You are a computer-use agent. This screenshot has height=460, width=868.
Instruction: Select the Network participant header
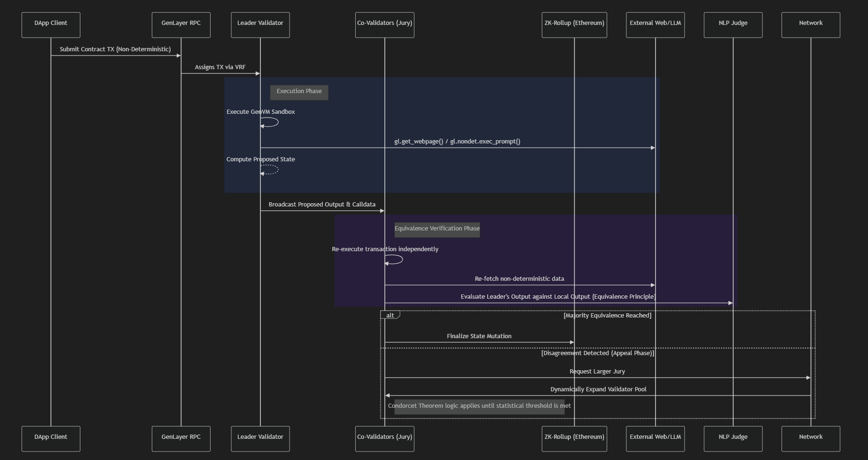[x=810, y=24]
